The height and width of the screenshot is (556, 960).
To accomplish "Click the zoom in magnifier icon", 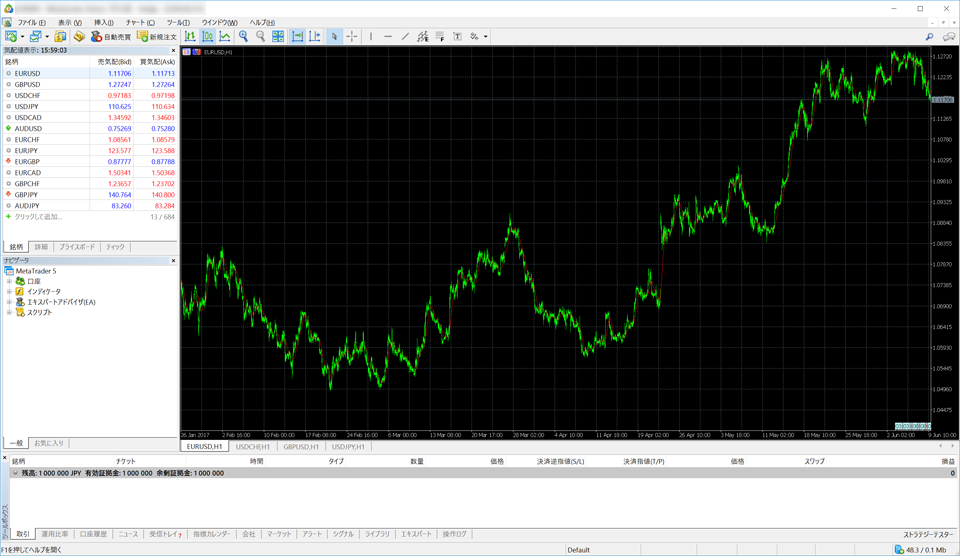I will [x=243, y=37].
